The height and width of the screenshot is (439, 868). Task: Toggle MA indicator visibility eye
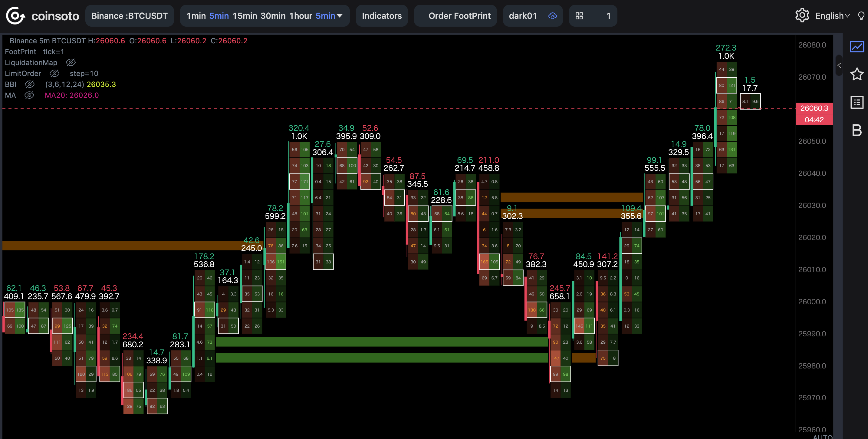tap(29, 95)
